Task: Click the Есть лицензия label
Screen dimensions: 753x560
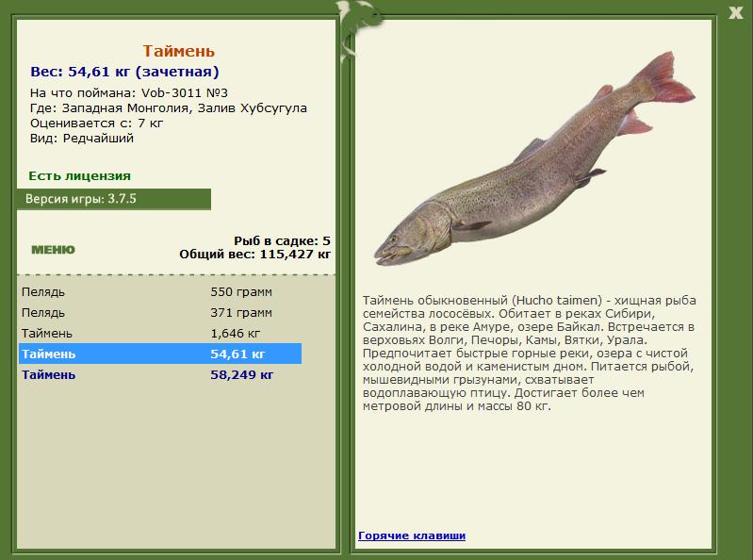Action: [x=80, y=175]
